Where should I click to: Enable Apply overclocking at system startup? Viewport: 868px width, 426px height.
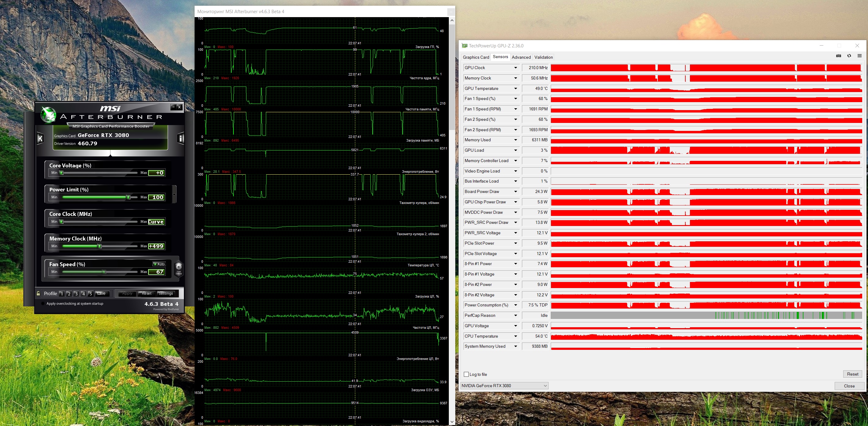pos(43,303)
